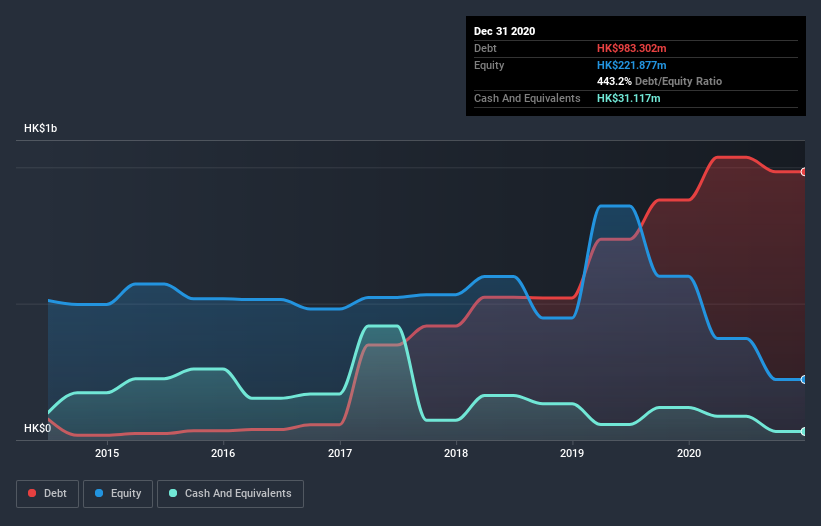Click the teal Cash legend dot
Screen dimensions: 821x526
click(x=173, y=493)
